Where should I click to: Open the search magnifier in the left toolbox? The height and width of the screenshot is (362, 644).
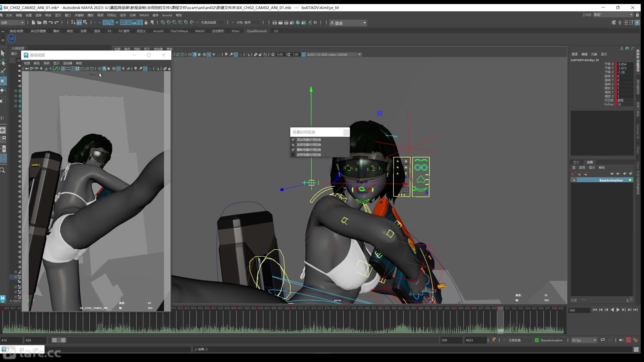click(x=3, y=170)
